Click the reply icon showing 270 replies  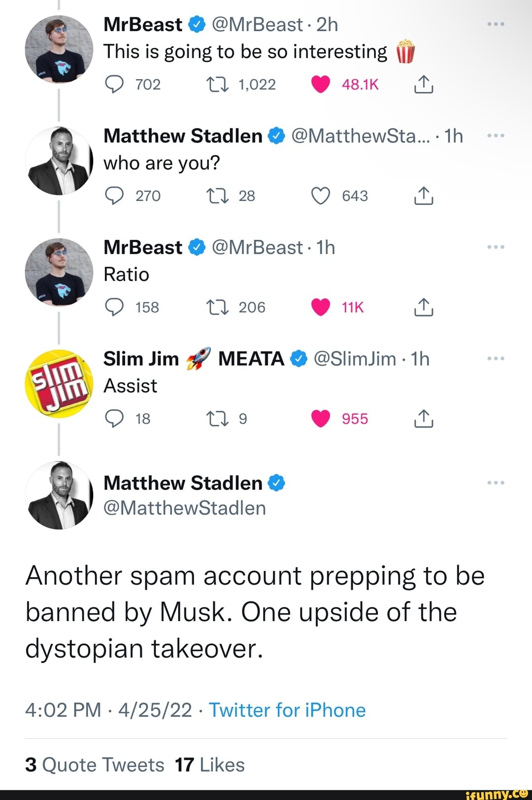[x=115, y=195]
